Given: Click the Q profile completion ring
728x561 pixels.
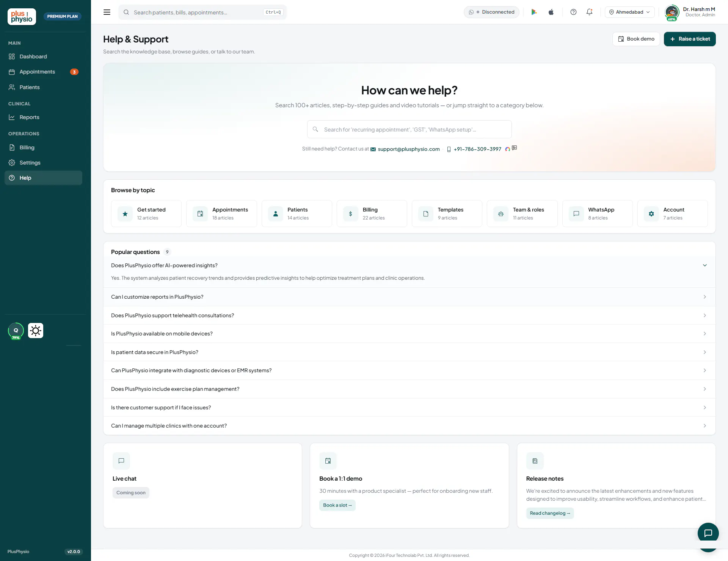Looking at the screenshot, I should pyautogui.click(x=16, y=331).
